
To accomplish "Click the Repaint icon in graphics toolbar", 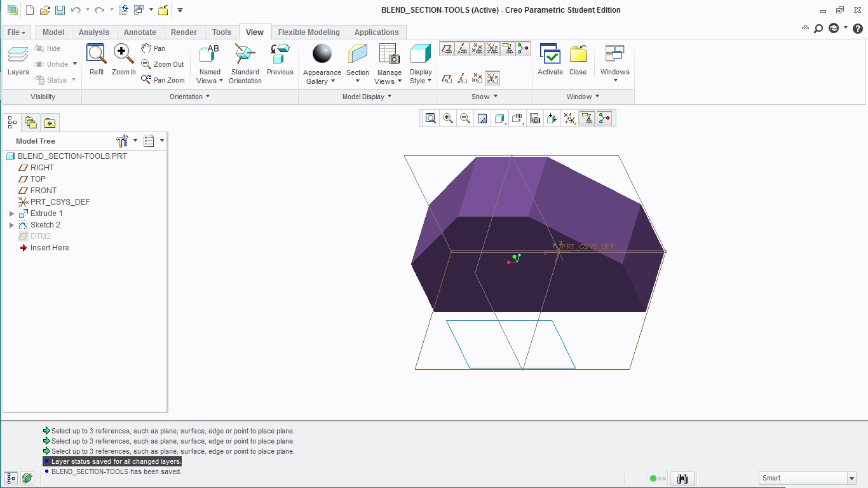I will pyautogui.click(x=482, y=118).
